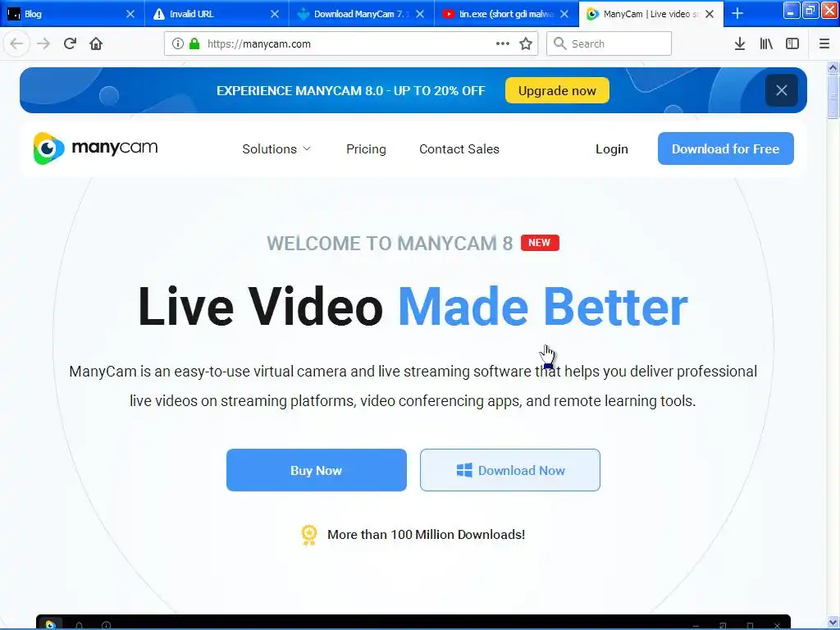Open the Pricing page
The width and height of the screenshot is (840, 630).
tap(366, 149)
